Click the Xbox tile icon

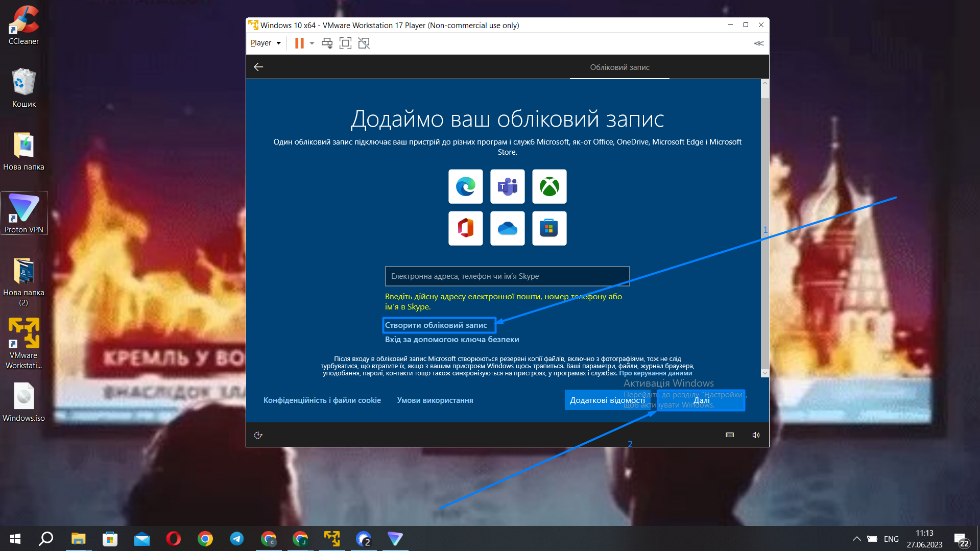coord(549,186)
